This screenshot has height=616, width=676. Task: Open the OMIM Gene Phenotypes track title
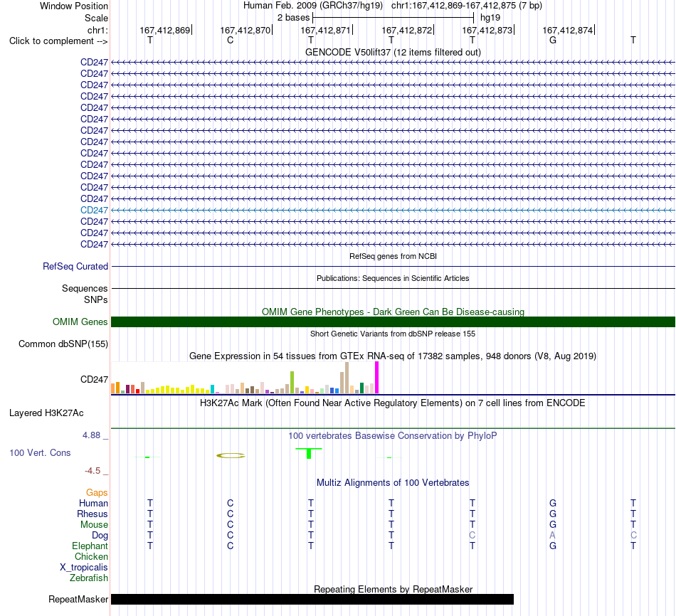pyautogui.click(x=393, y=312)
